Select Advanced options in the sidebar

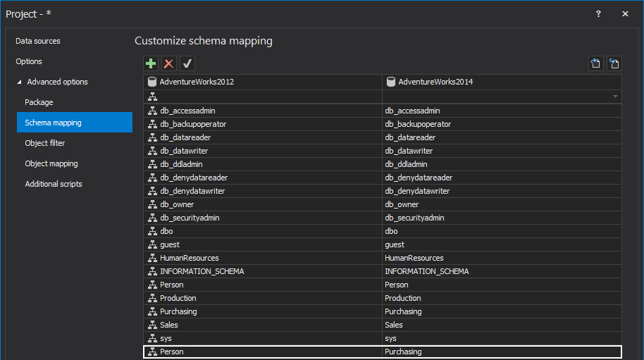point(58,82)
